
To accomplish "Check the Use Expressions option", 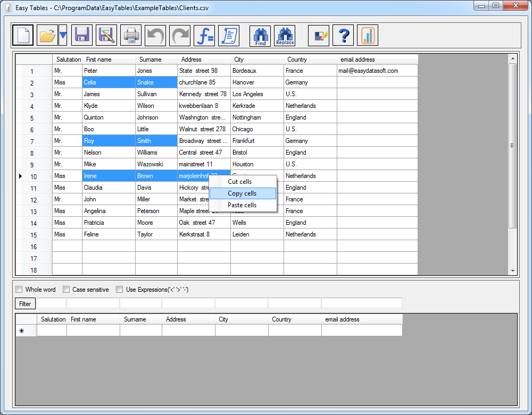I will click(120, 290).
